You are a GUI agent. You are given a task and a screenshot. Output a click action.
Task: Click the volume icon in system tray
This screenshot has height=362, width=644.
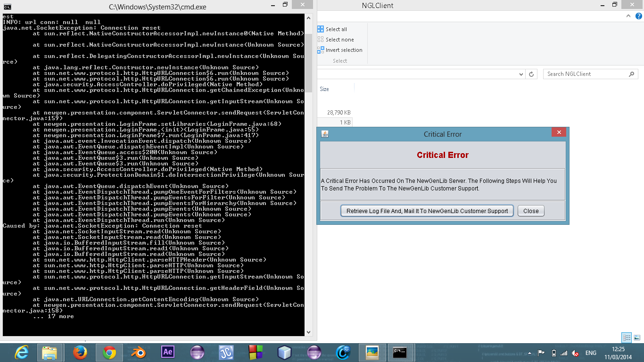pyautogui.click(x=575, y=353)
